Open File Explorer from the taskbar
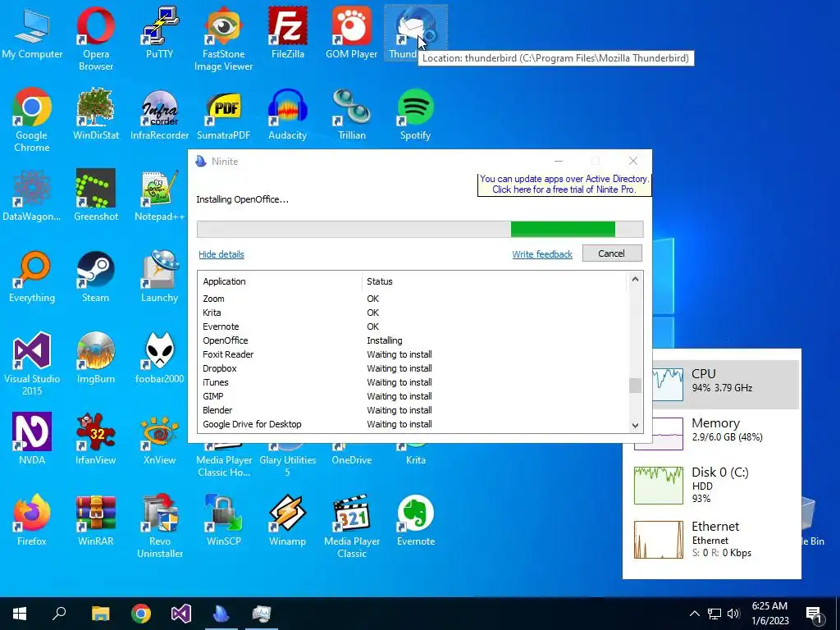The image size is (840, 630). (100, 614)
